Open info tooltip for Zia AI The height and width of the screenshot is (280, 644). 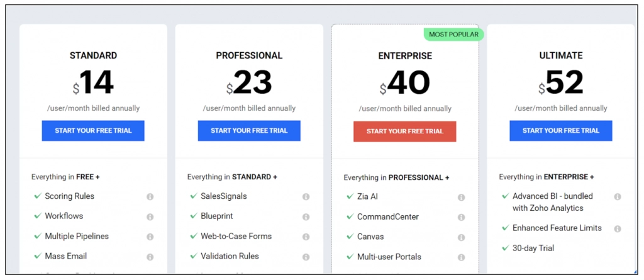click(461, 198)
